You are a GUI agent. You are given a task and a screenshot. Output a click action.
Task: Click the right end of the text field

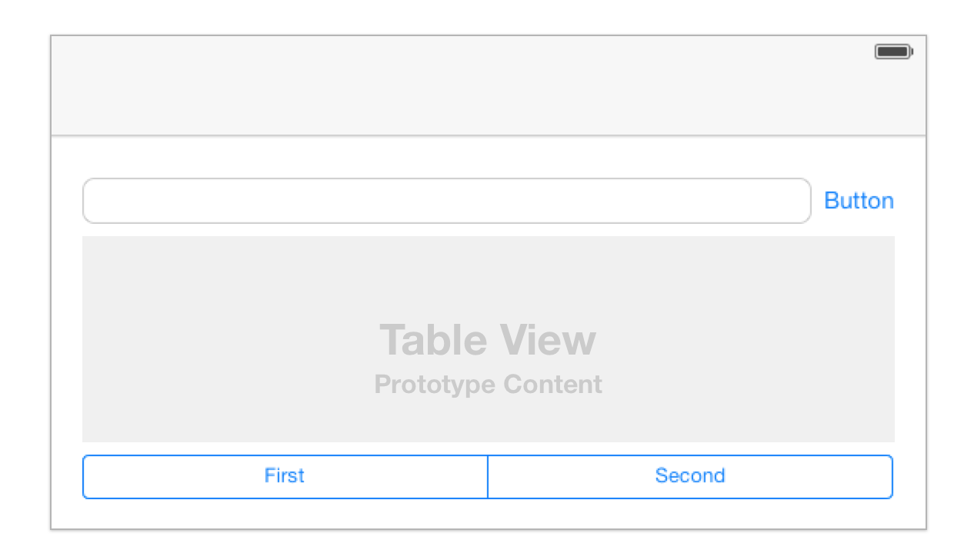tap(798, 201)
